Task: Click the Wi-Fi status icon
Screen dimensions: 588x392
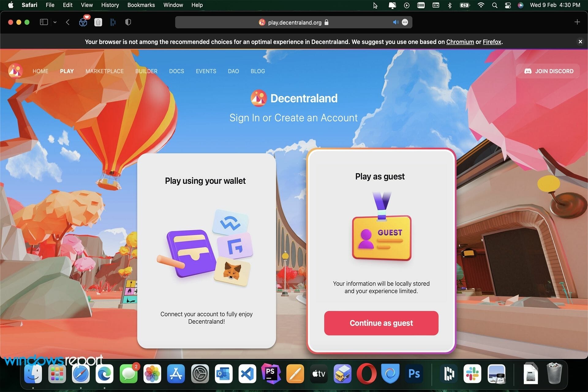Action: [x=481, y=5]
